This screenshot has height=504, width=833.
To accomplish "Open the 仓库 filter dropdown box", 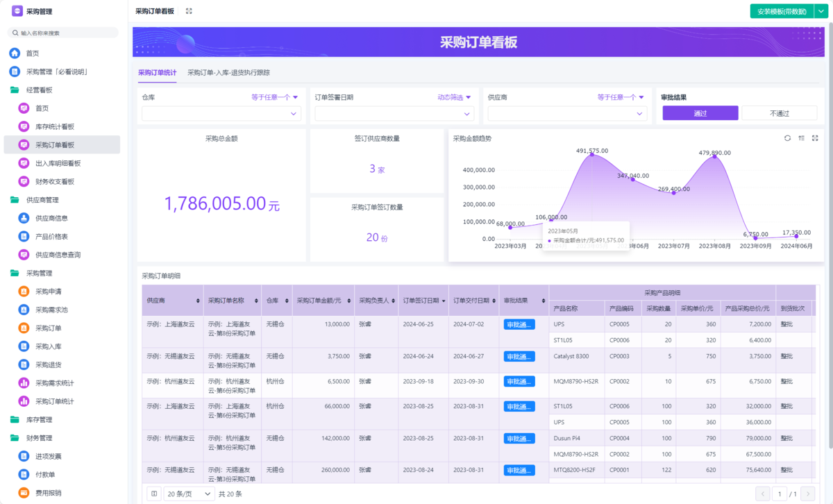I will click(221, 113).
